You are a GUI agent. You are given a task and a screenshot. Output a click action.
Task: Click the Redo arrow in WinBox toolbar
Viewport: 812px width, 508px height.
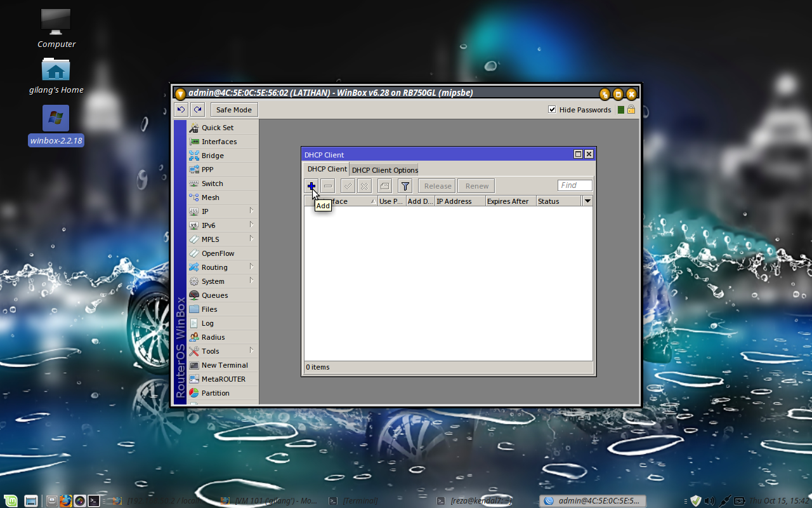point(198,110)
